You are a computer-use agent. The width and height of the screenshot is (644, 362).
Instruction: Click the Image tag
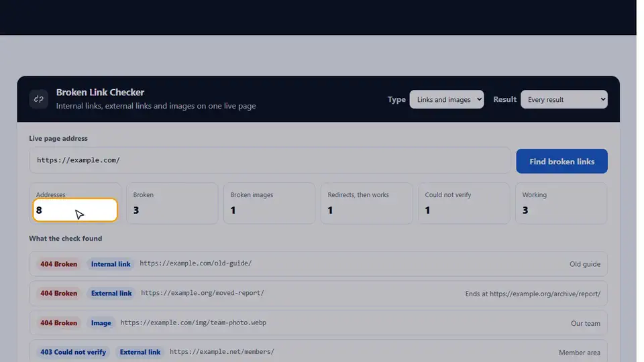101,322
